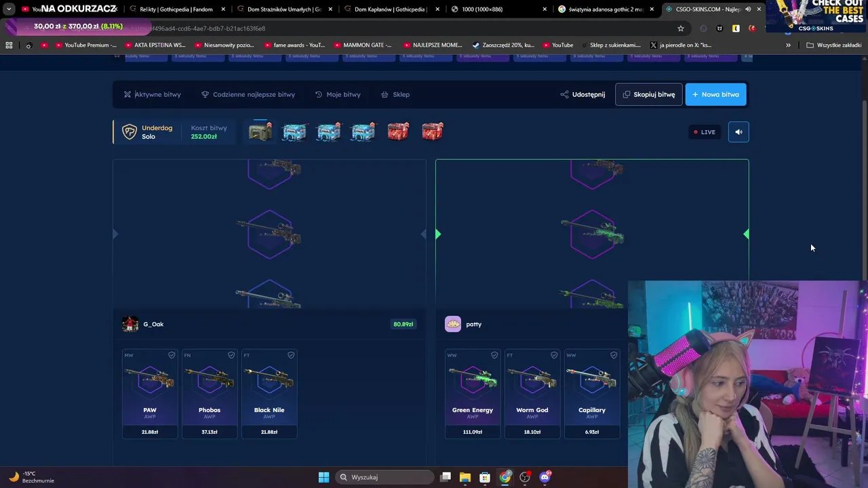The width and height of the screenshot is (868, 488).
Task: Open Windows Start menu
Action: (323, 477)
